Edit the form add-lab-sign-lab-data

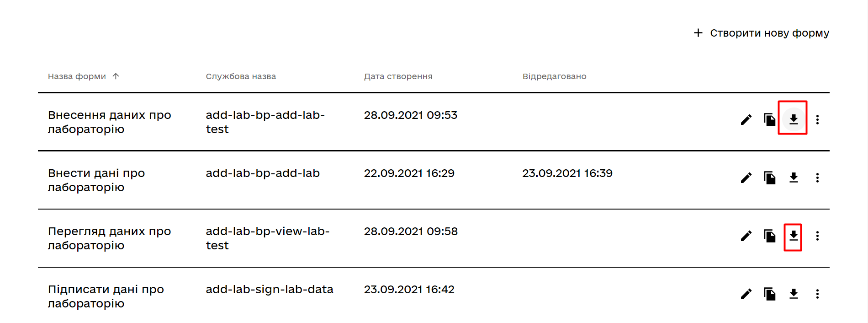746,294
